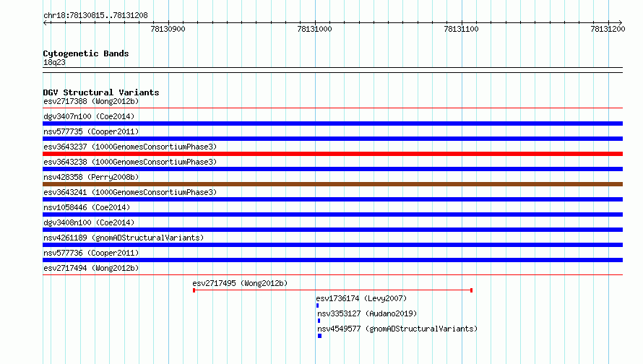Click the chr18:78130815..78131208 coordinate label

(x=95, y=15)
